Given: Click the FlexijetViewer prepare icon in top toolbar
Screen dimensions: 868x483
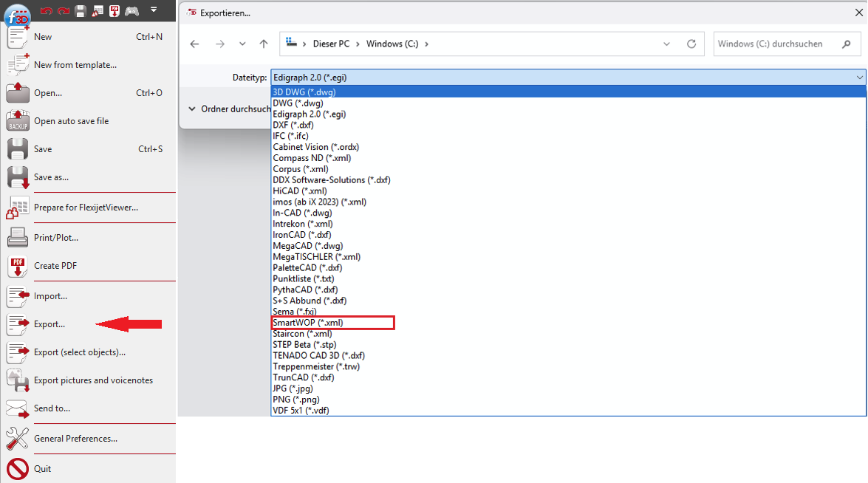Looking at the screenshot, I should (x=98, y=10).
